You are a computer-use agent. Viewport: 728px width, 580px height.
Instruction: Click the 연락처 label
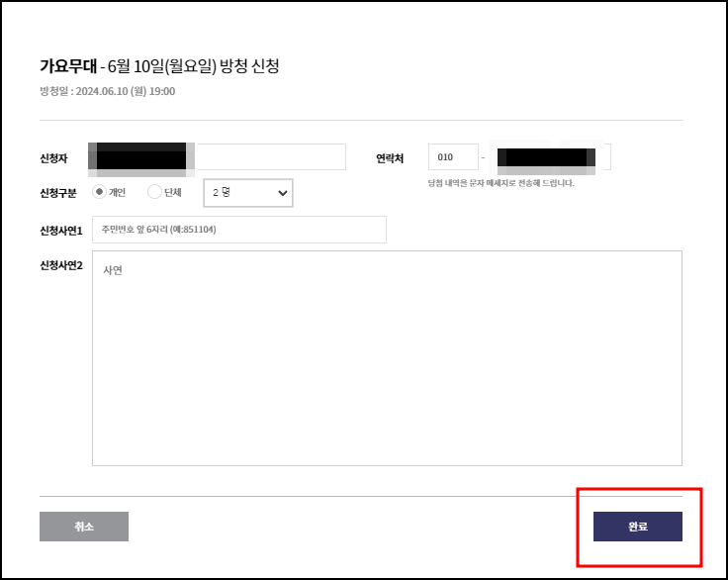point(390,158)
